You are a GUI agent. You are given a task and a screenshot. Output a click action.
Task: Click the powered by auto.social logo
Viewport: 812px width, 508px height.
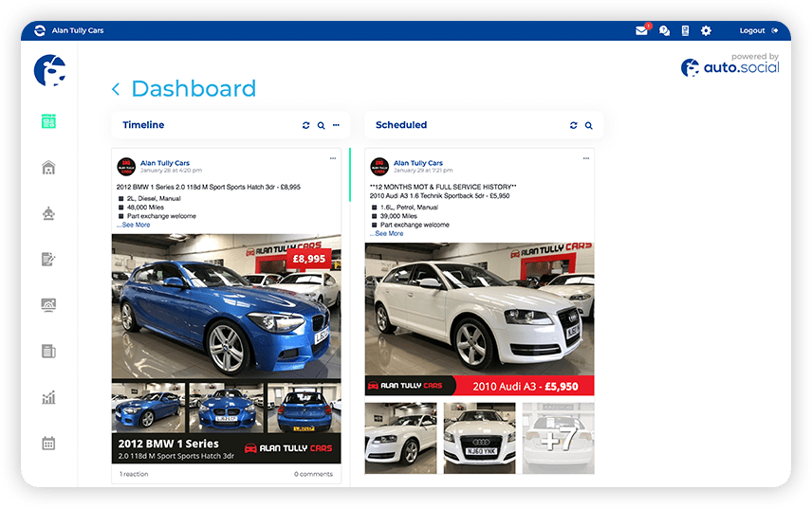[730, 64]
